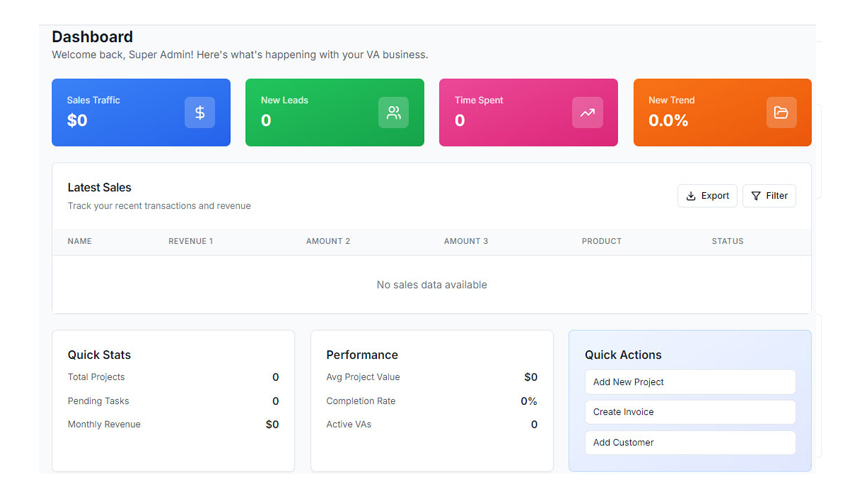850x500 pixels.
Task: Click the trend arrow icon on Time Spent card
Action: coord(587,113)
